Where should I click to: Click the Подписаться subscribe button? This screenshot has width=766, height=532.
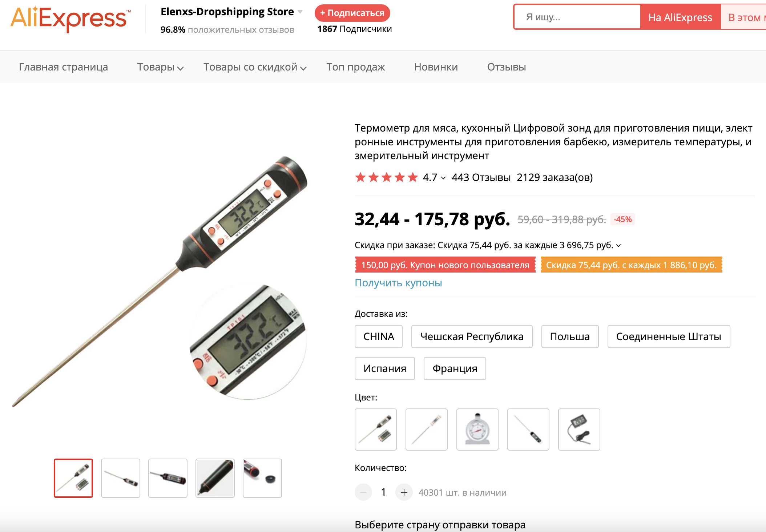tap(352, 13)
